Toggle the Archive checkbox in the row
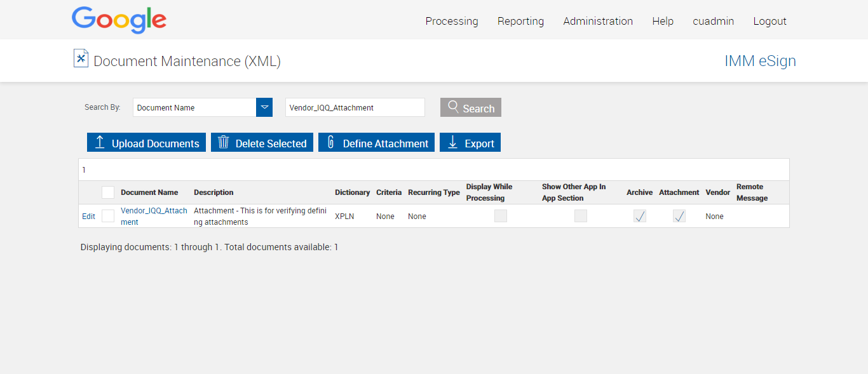Screen dimensions: 868x374 coord(640,216)
